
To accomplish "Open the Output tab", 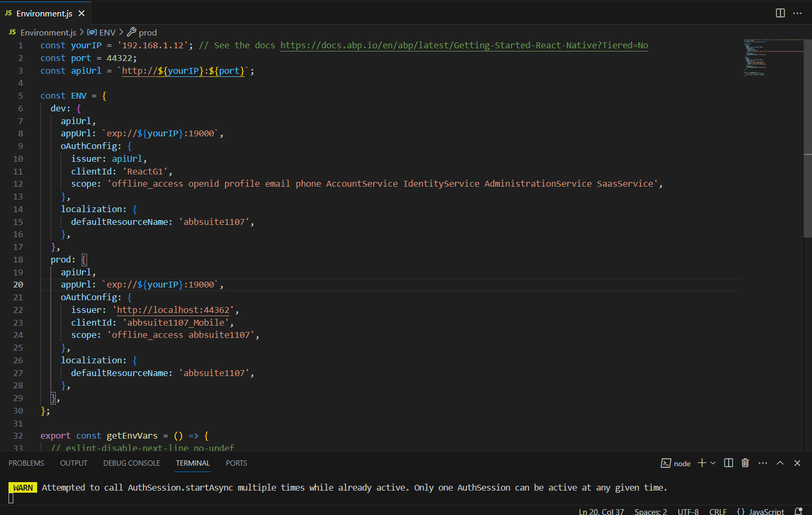I will click(74, 463).
